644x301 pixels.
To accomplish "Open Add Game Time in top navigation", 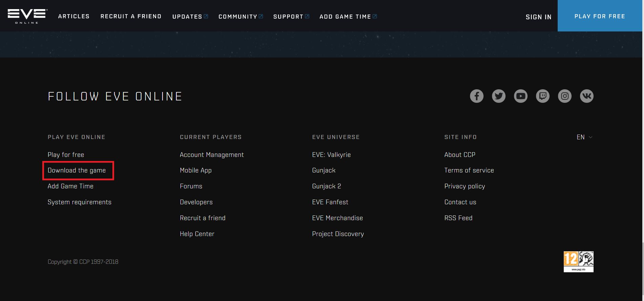I will (348, 16).
